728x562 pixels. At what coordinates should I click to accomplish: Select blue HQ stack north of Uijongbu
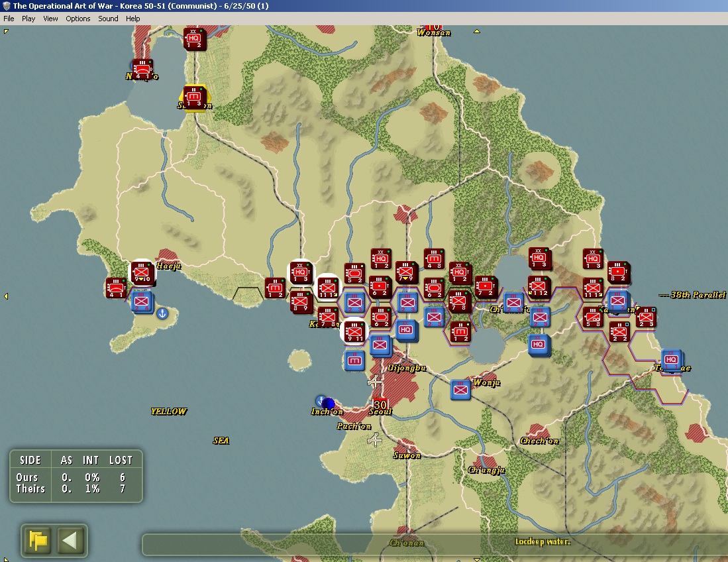point(406,330)
